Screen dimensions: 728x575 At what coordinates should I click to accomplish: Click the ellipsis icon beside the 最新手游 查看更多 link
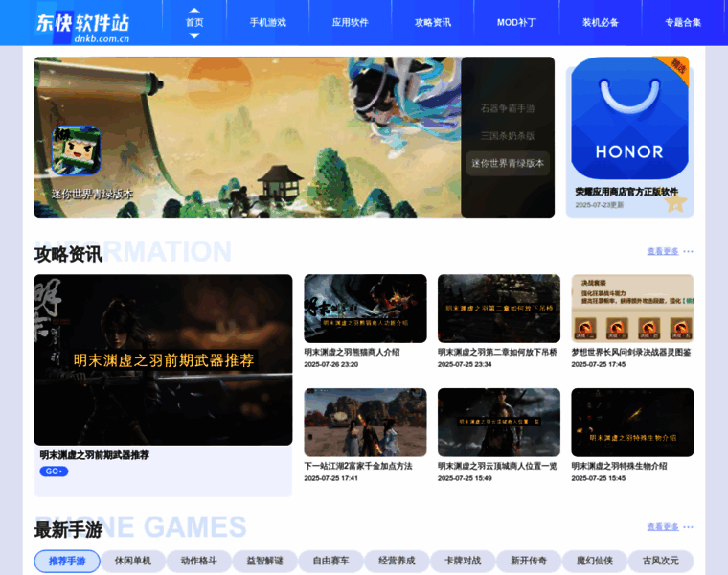coord(688,527)
